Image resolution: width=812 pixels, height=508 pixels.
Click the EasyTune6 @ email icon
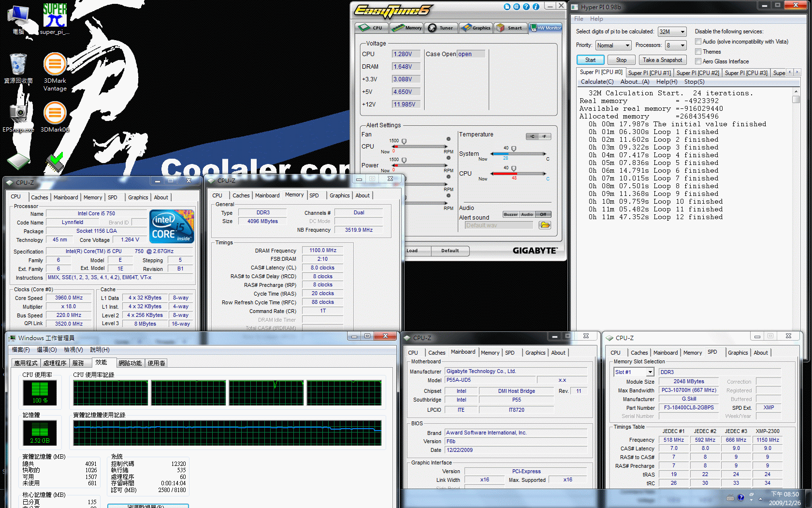pyautogui.click(x=517, y=7)
